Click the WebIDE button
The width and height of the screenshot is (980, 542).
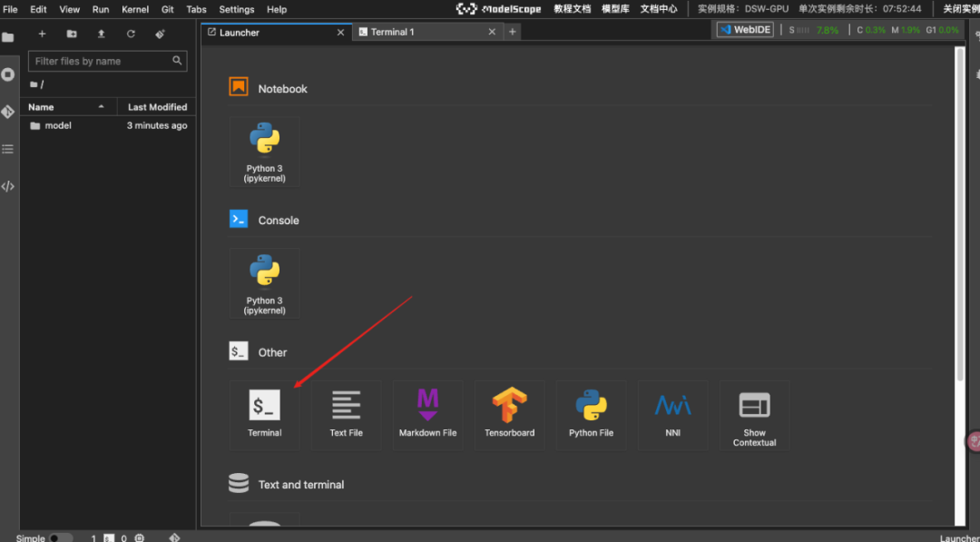745,29
